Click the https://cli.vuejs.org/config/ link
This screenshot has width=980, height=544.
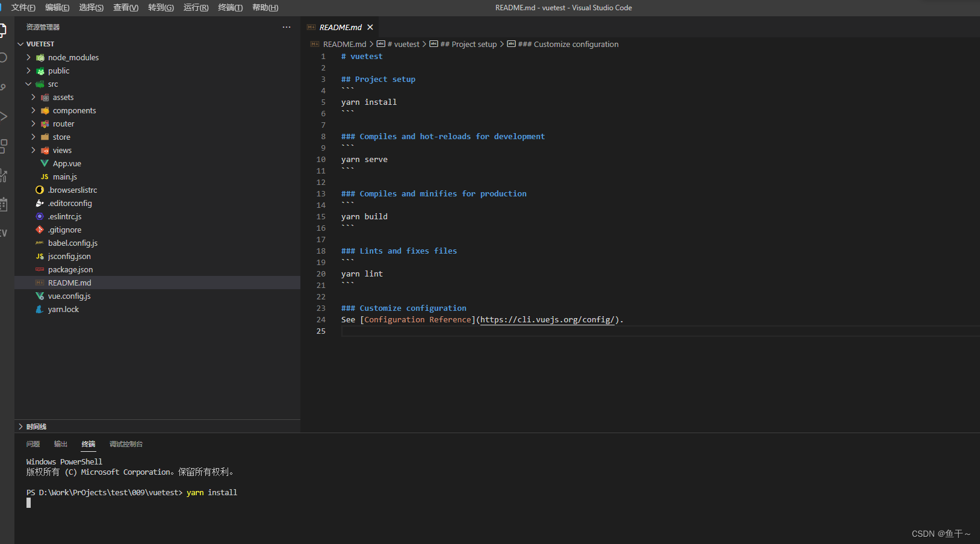pos(547,319)
